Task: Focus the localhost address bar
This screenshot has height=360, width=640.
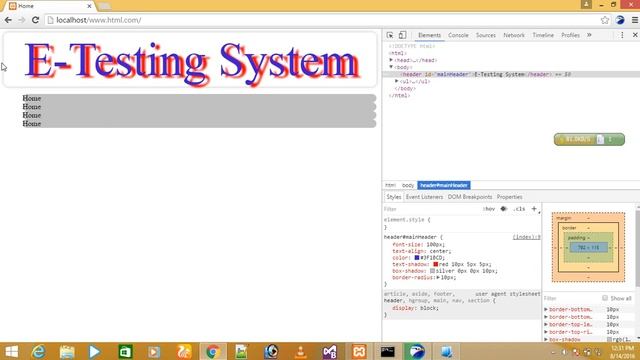Action: click(x=322, y=20)
